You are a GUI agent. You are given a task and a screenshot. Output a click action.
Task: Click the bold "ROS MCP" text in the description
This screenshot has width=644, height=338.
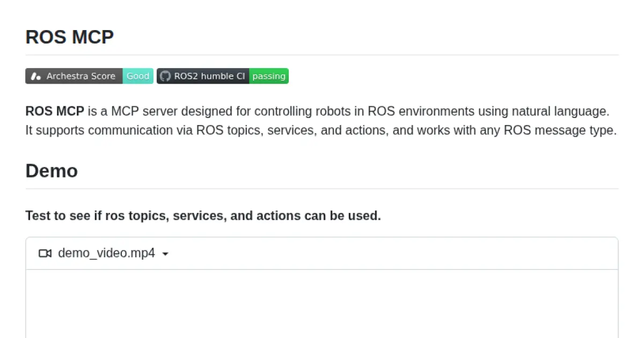pyautogui.click(x=55, y=112)
